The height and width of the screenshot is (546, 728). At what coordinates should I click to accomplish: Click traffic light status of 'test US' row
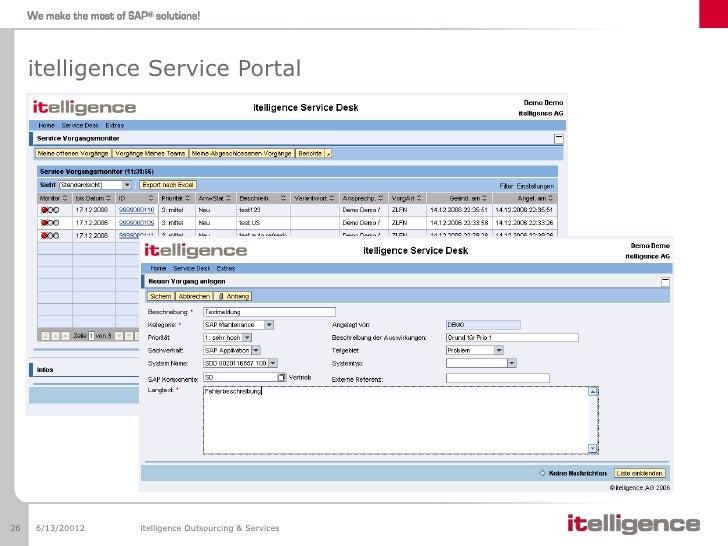click(x=50, y=223)
